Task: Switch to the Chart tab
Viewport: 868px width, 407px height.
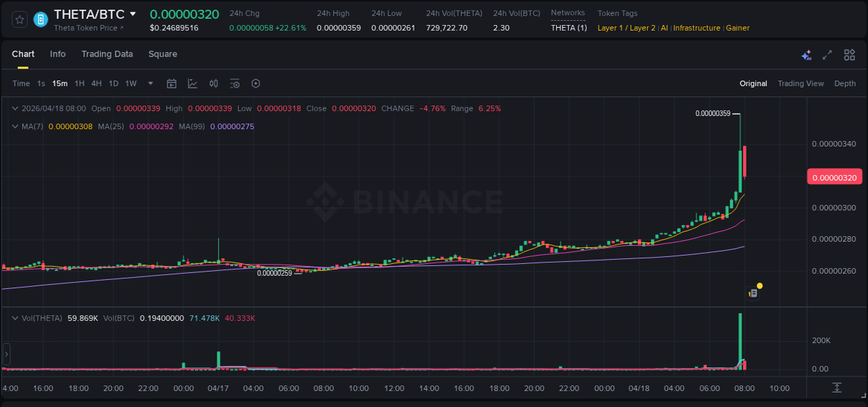Action: point(23,54)
